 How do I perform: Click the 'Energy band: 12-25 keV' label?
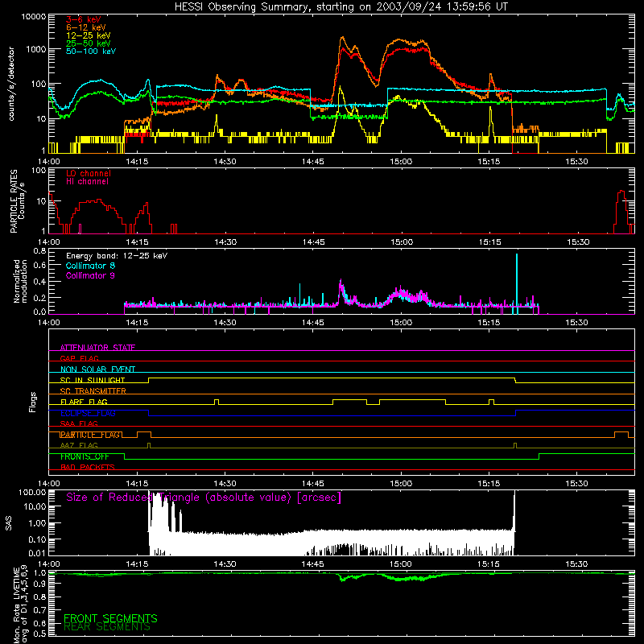[117, 256]
